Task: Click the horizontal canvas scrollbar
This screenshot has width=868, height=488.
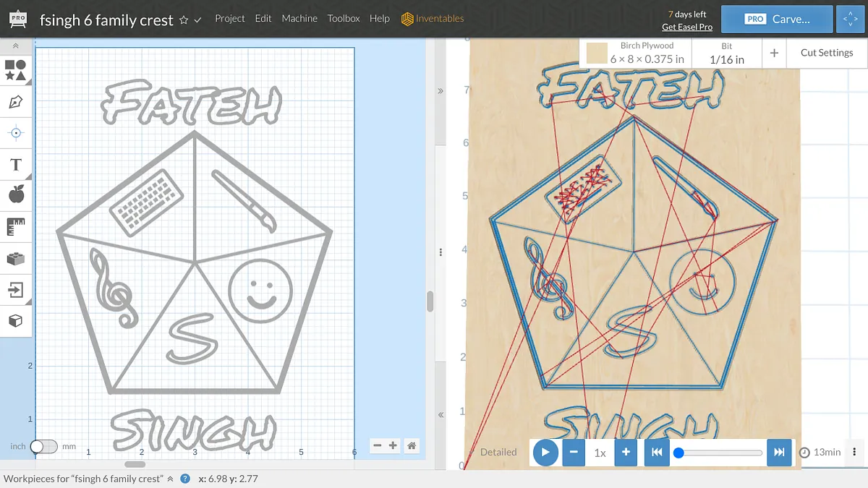Action: pos(135,464)
